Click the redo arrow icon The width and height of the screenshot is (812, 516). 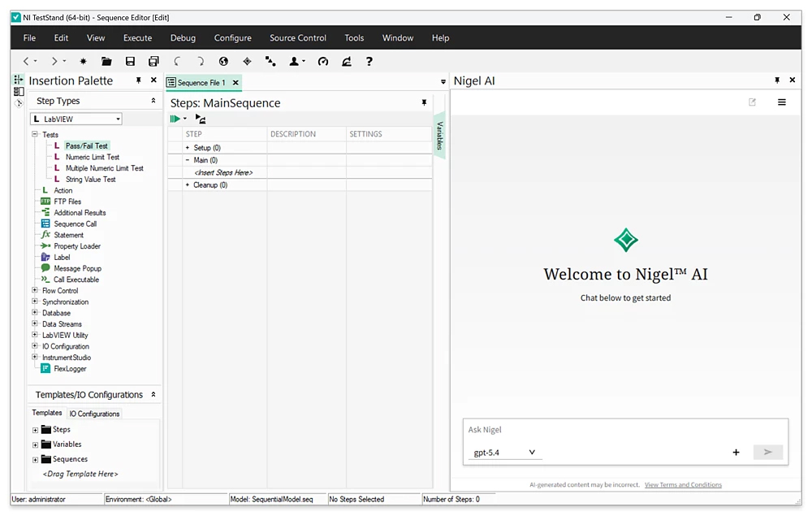201,61
